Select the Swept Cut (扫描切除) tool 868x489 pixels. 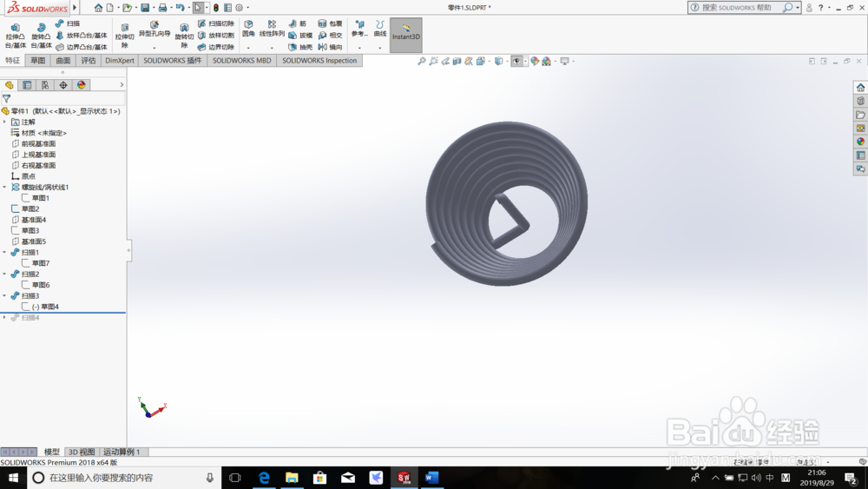click(216, 23)
